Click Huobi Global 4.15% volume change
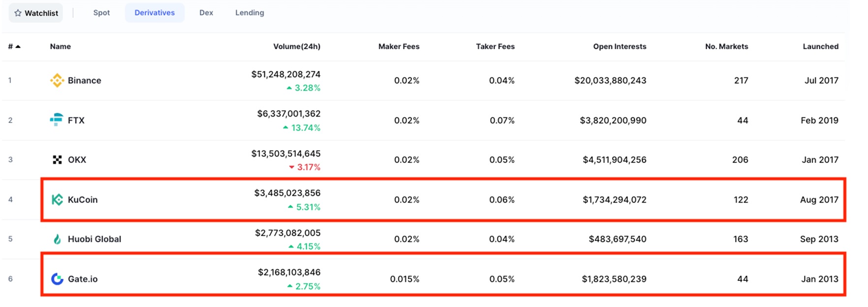 (x=305, y=246)
